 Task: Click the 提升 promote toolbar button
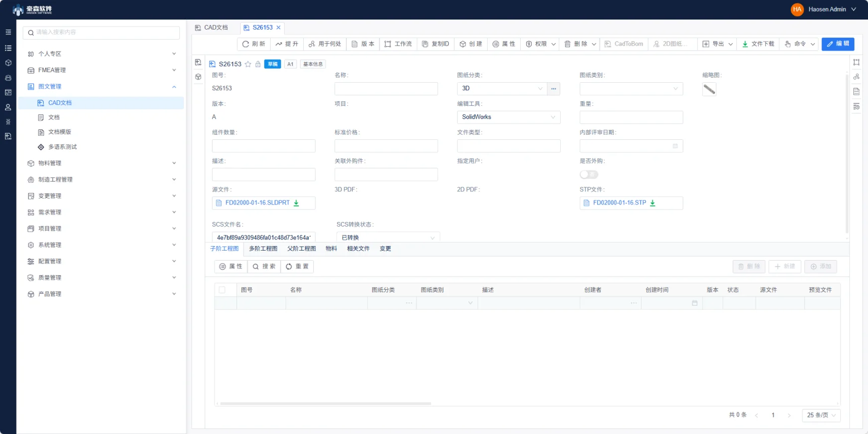point(287,44)
